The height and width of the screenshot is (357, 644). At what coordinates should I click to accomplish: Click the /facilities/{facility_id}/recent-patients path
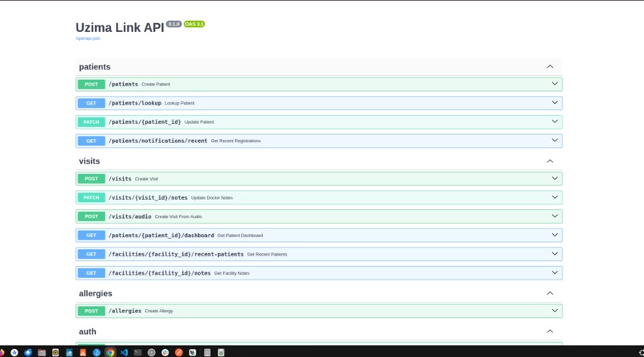[x=176, y=254]
